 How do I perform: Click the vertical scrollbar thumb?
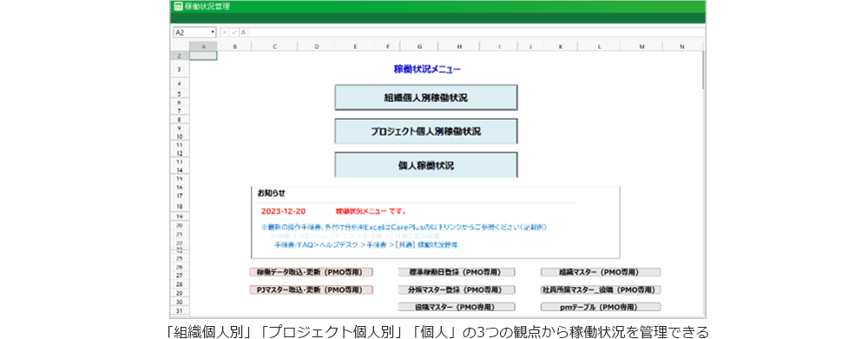(704, 70)
